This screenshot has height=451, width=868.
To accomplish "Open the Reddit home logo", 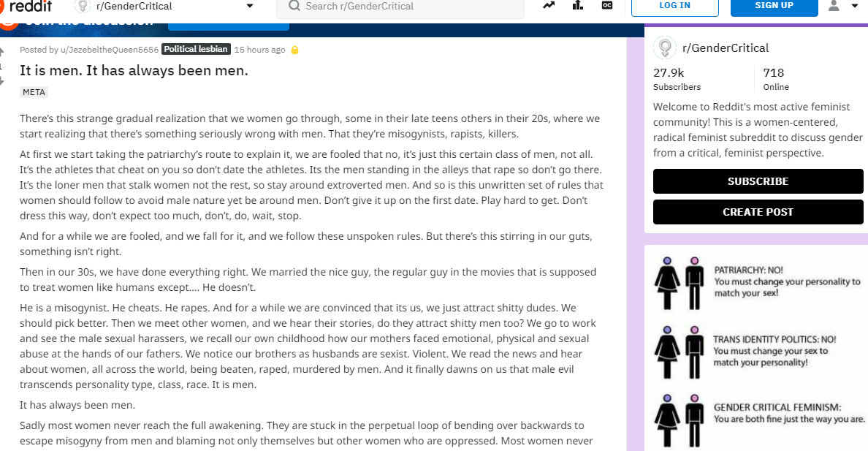I will (x=26, y=6).
